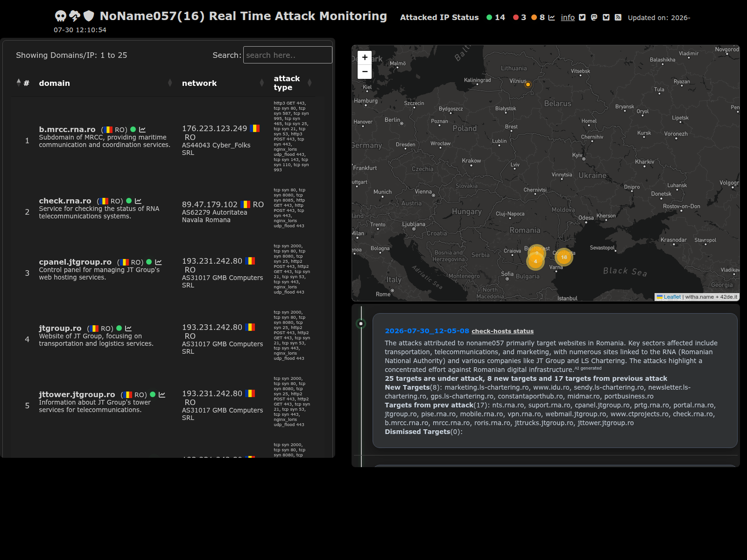The width and height of the screenshot is (747, 560).
Task: Click the IP address 89.47.179.102
Action: (x=210, y=204)
